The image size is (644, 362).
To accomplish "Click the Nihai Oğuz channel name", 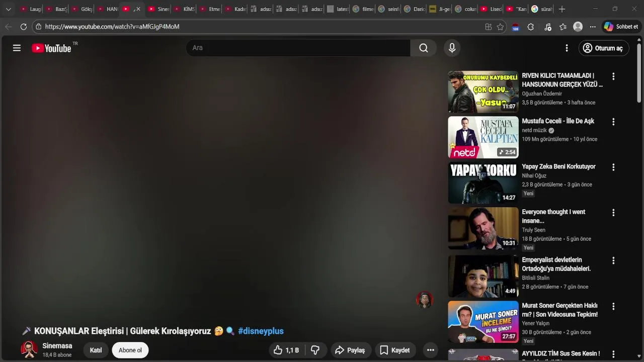I will coord(534,175).
